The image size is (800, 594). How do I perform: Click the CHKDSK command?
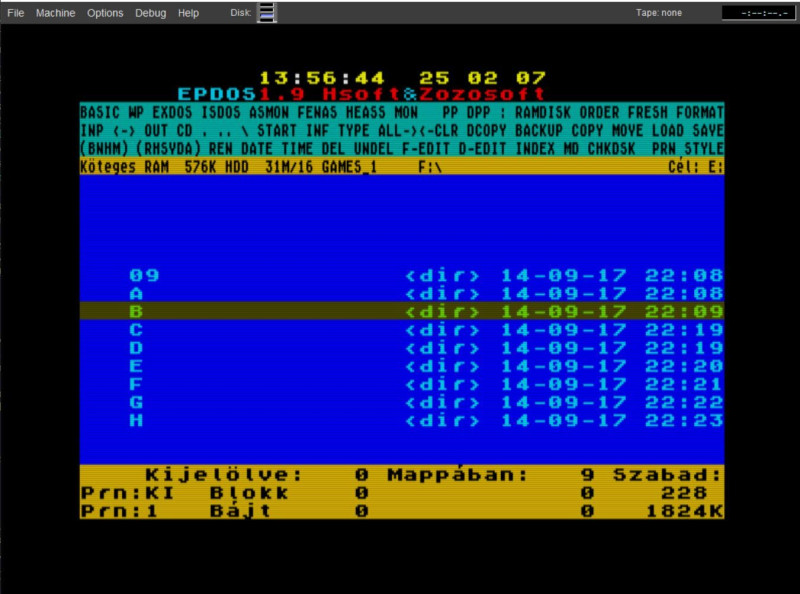pos(611,149)
